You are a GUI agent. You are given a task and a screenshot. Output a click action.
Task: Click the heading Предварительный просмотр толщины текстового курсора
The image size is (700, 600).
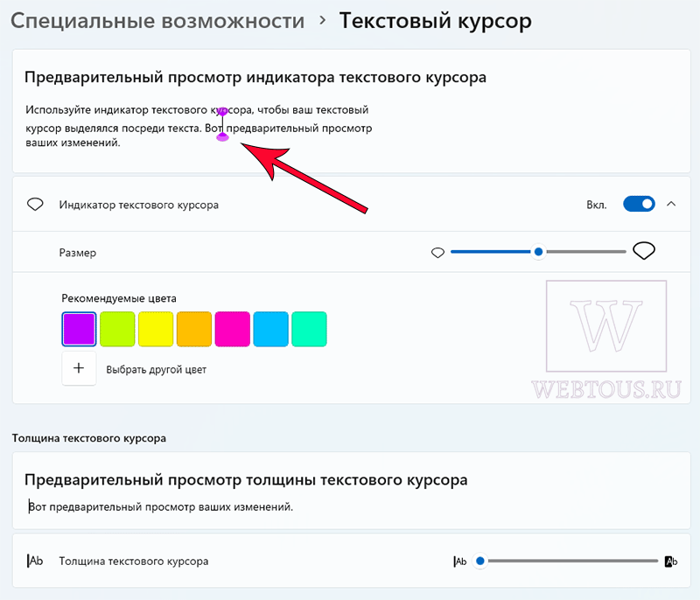click(x=246, y=480)
